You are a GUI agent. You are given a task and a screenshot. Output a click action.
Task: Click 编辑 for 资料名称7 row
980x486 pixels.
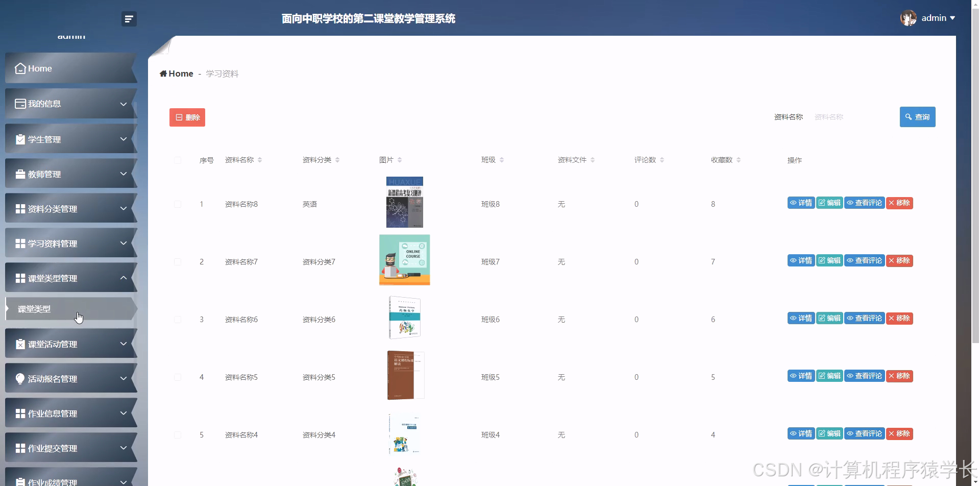coord(829,261)
